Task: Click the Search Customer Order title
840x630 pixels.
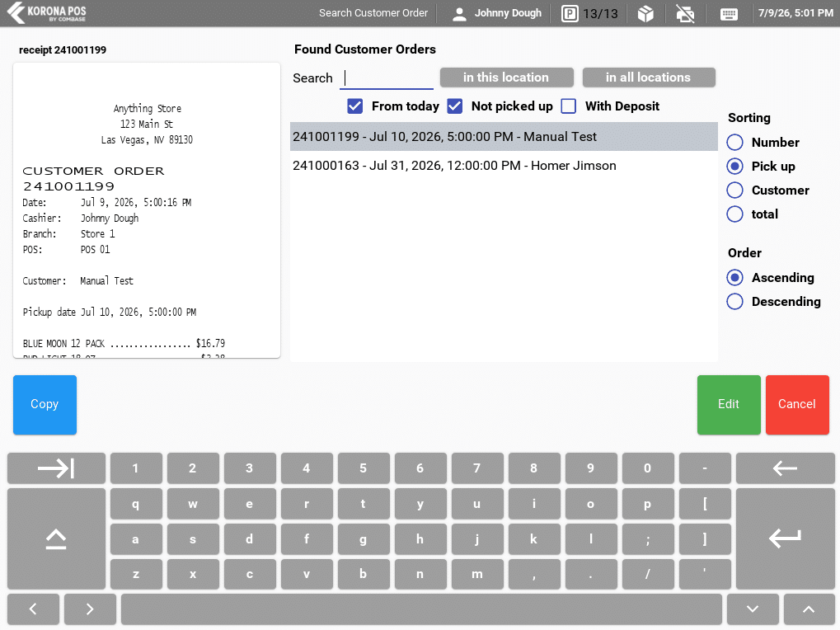Action: point(373,13)
